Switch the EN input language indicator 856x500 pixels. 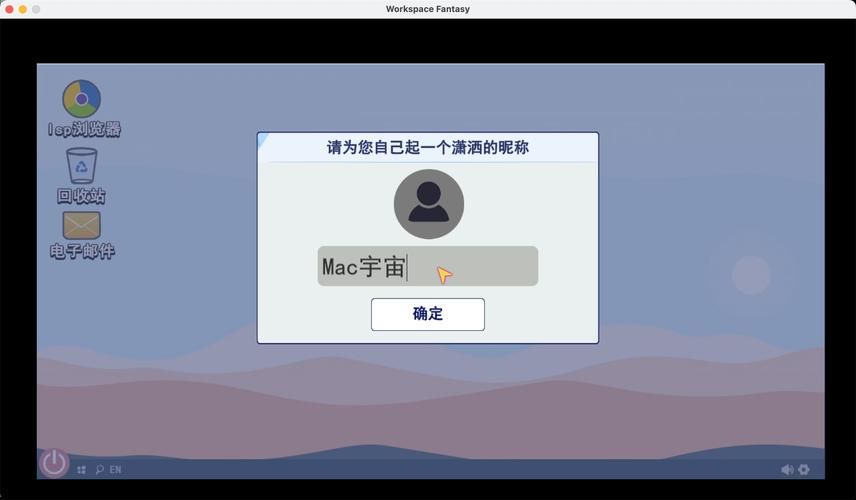click(x=115, y=469)
